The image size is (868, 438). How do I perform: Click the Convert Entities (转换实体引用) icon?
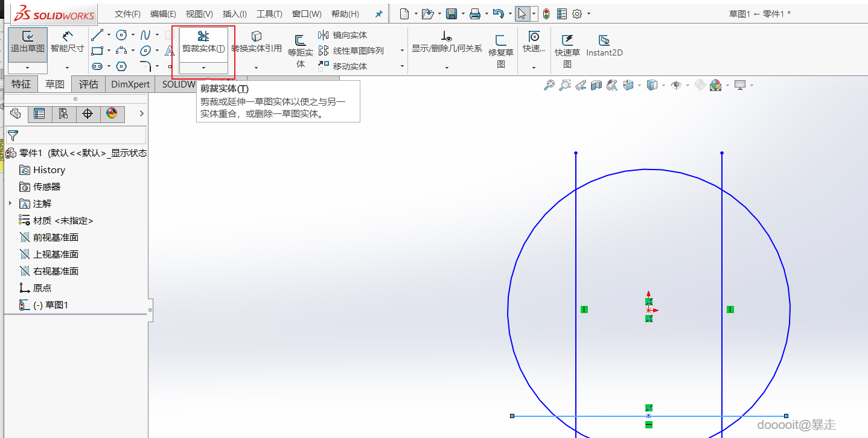pyautogui.click(x=257, y=42)
